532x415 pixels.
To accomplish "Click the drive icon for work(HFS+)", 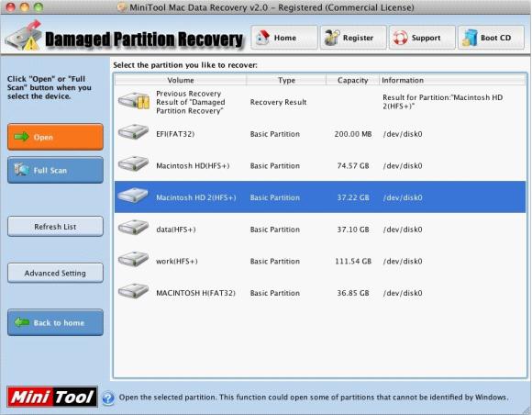I will coord(133,260).
